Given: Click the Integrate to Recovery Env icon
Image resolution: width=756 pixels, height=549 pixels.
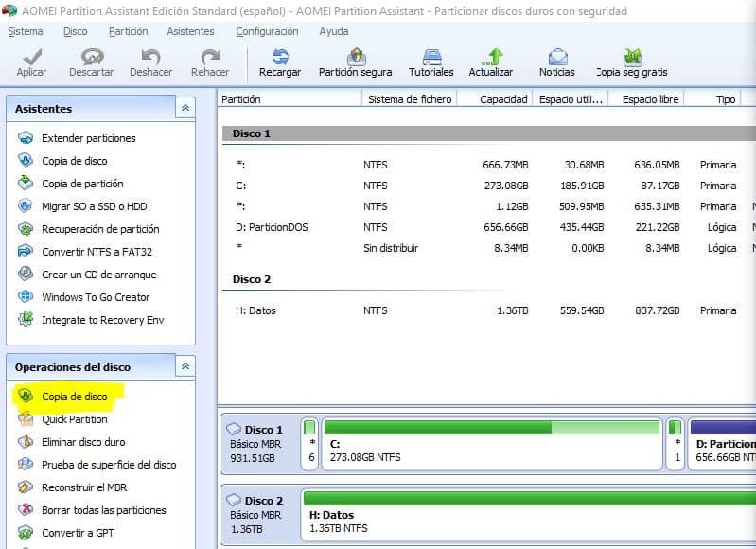Looking at the screenshot, I should click(25, 319).
